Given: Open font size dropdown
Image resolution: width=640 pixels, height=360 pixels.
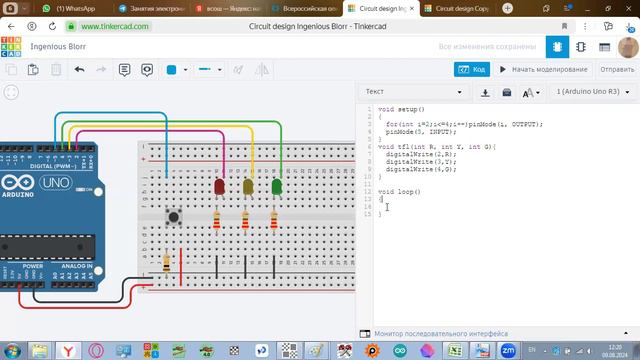Looking at the screenshot, I should pos(531,93).
